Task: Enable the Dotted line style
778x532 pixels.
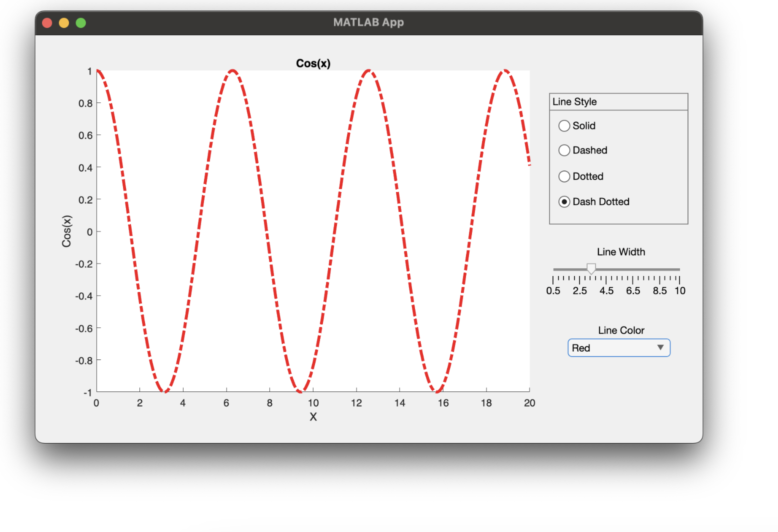Action: coord(564,176)
